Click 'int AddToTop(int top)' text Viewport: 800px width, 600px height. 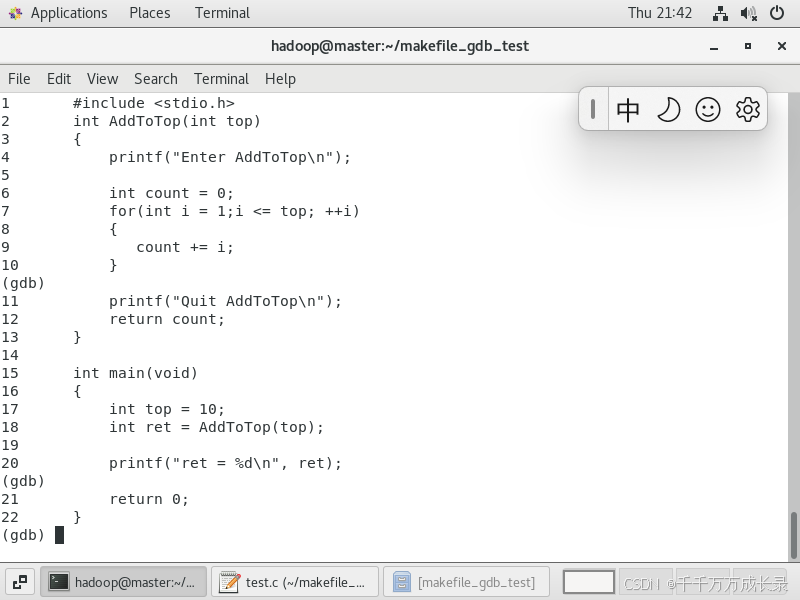[167, 121]
